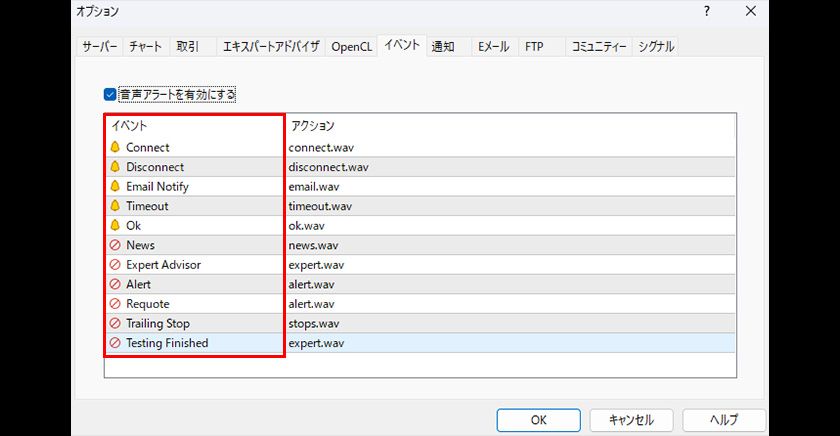Enable the Trailing Stop event icon
The image size is (840, 436).
(x=115, y=324)
